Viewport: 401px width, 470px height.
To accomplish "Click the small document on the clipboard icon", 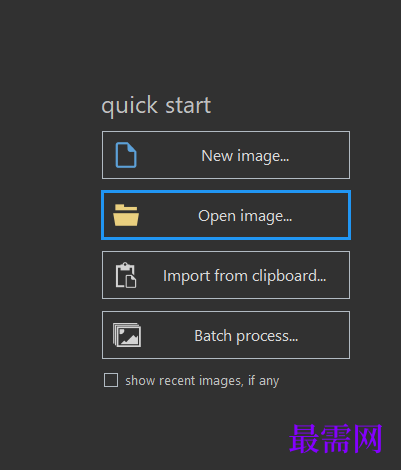I will 131,281.
